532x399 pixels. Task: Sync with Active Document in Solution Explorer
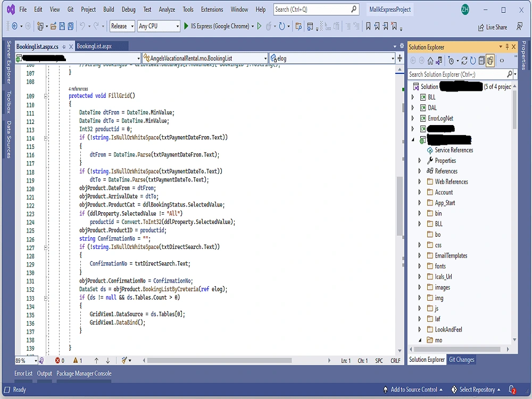(464, 61)
